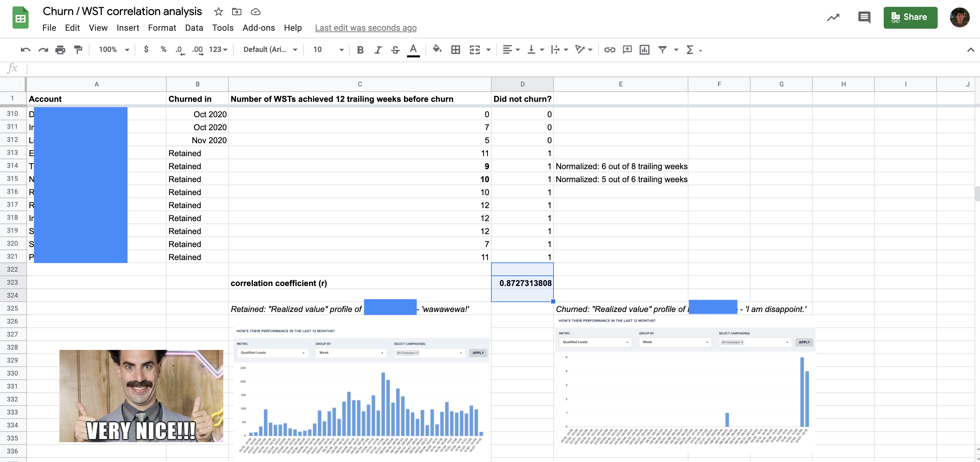Open the Help menu
The width and height of the screenshot is (980, 462).
point(293,28)
